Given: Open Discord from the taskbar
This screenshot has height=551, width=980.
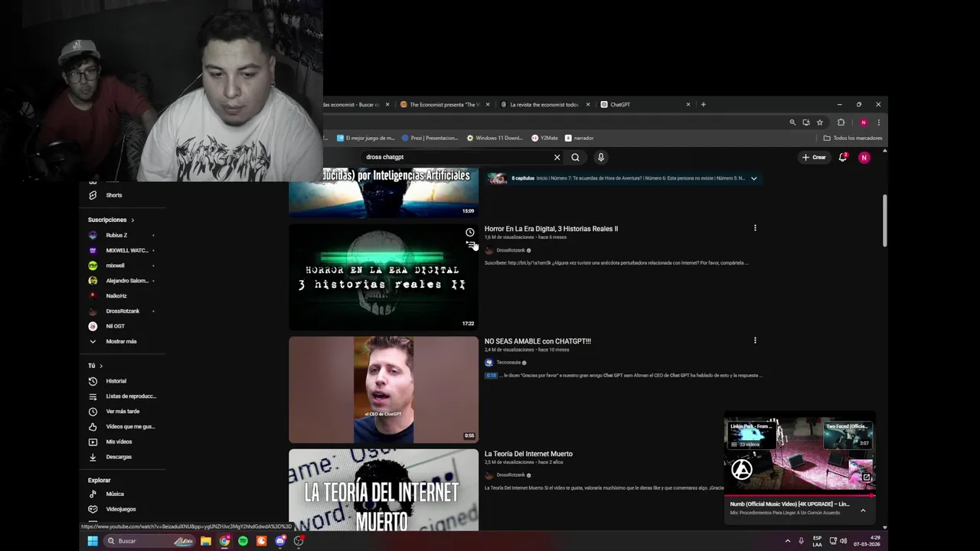Looking at the screenshot, I should coord(280,541).
